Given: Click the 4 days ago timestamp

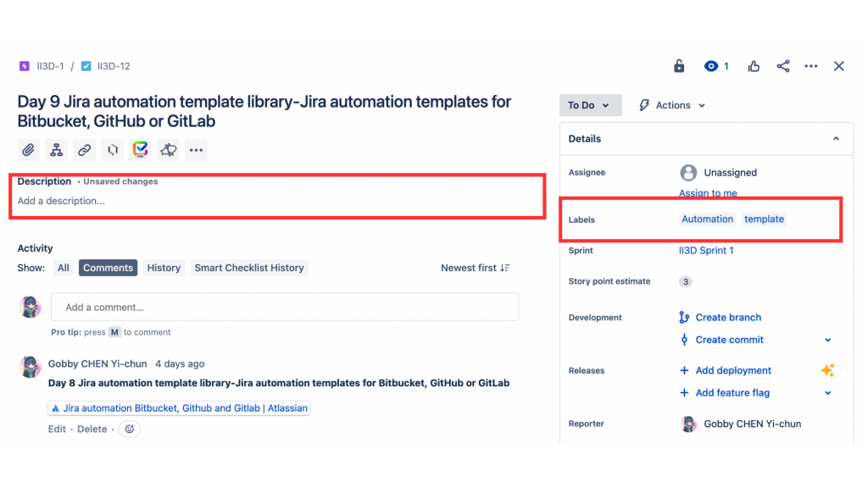Looking at the screenshot, I should [x=180, y=364].
